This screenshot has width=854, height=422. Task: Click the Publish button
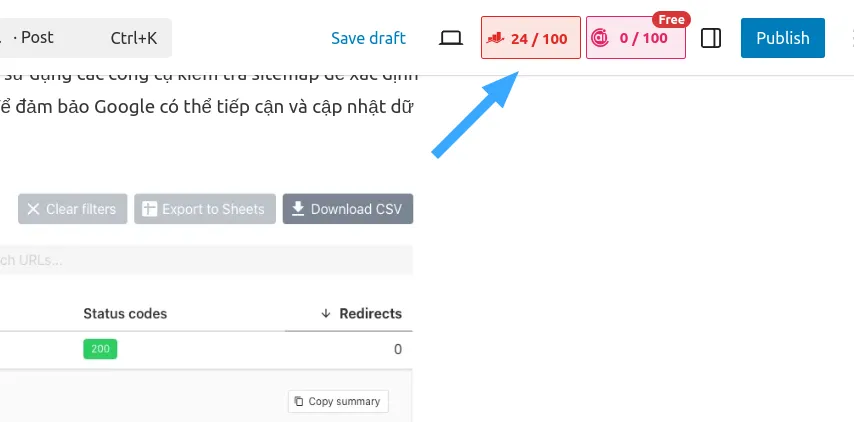point(783,38)
